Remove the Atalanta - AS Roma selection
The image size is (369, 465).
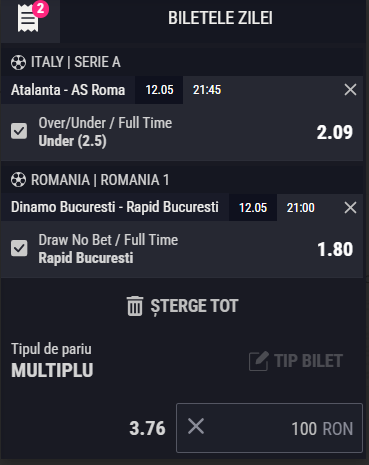coord(350,90)
